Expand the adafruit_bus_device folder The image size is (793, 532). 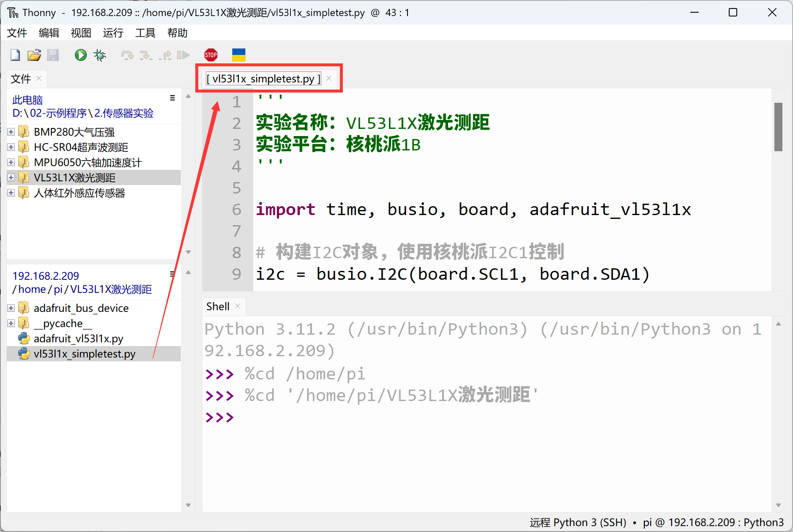[x=11, y=308]
